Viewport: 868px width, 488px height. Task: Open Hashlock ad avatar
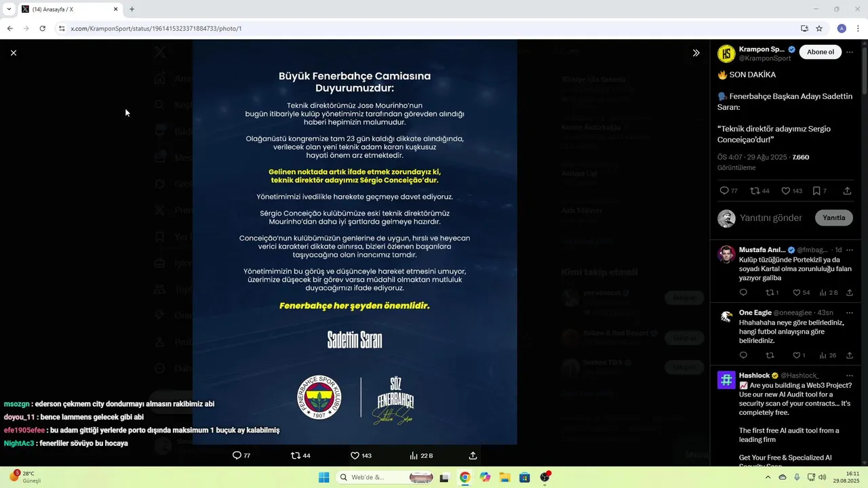click(726, 380)
